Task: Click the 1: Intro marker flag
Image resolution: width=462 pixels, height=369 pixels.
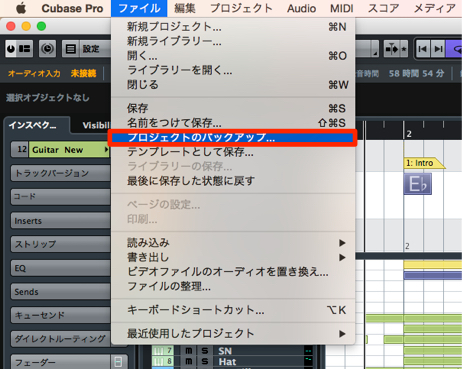Action: tap(424, 163)
